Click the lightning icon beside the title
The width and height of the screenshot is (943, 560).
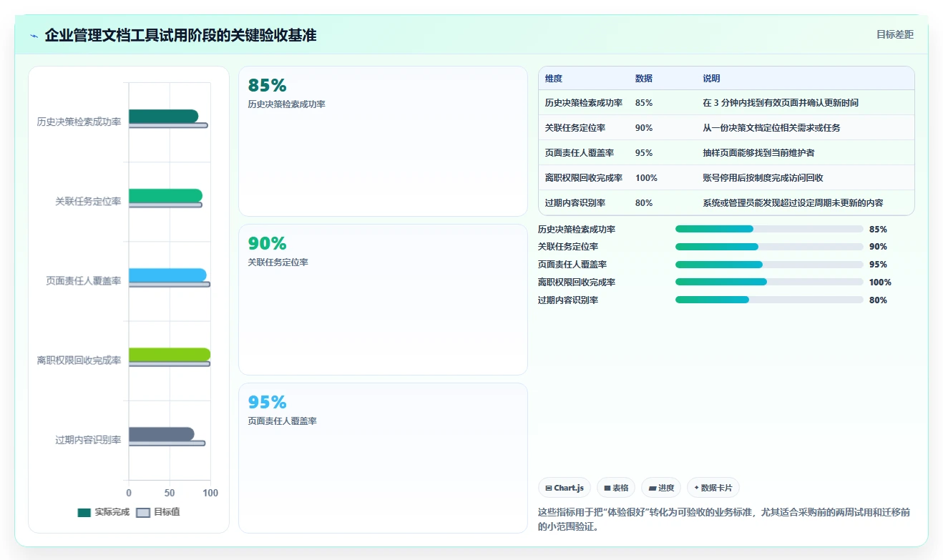pyautogui.click(x=34, y=36)
